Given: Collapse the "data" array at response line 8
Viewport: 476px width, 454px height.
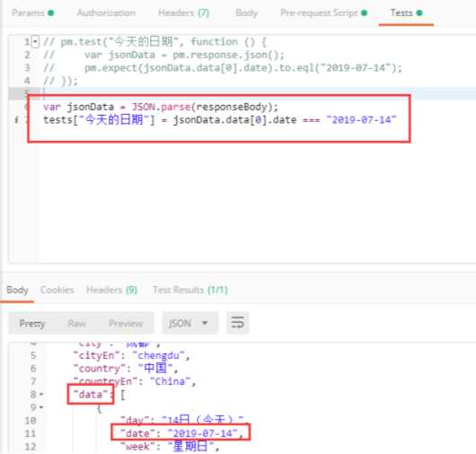Looking at the screenshot, I should coord(41,395).
